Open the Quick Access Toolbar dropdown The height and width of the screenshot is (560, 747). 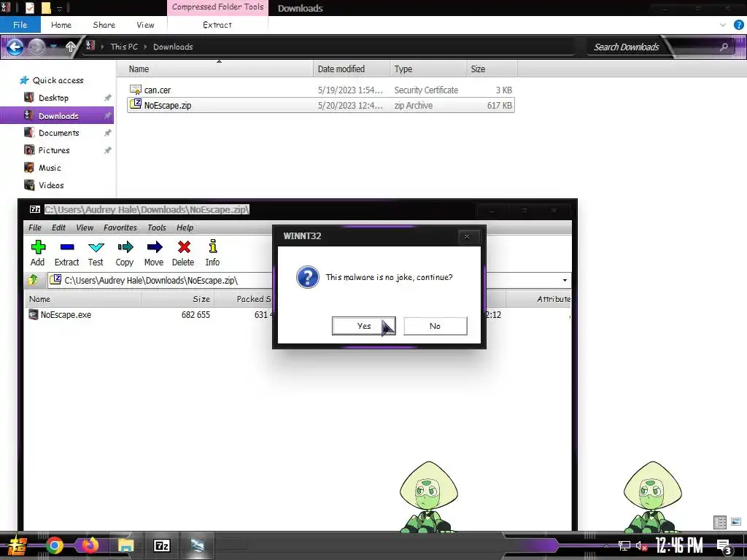pyautogui.click(x=60, y=8)
